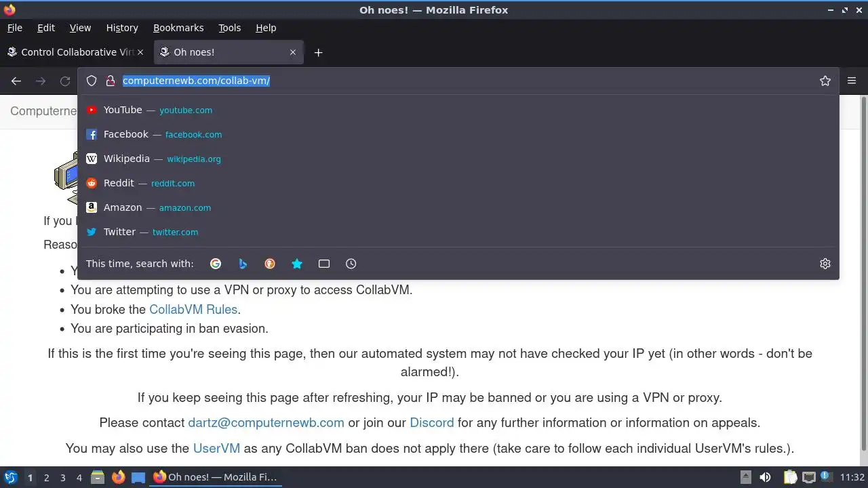The image size is (868, 488).
Task: Click the taskbar clock showing 11:32
Action: pyautogui.click(x=852, y=477)
